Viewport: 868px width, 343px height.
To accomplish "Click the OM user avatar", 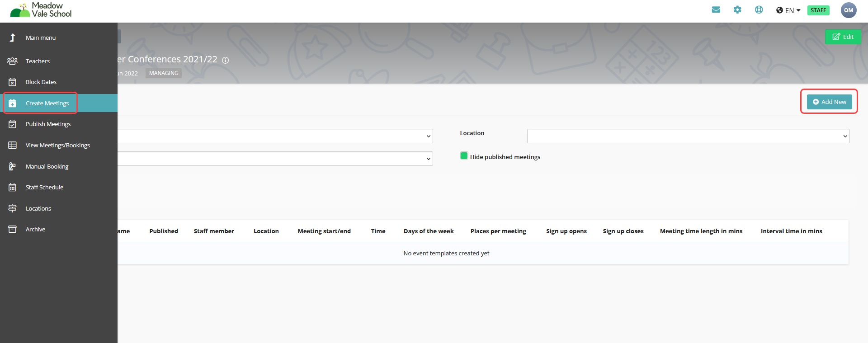I will [848, 10].
